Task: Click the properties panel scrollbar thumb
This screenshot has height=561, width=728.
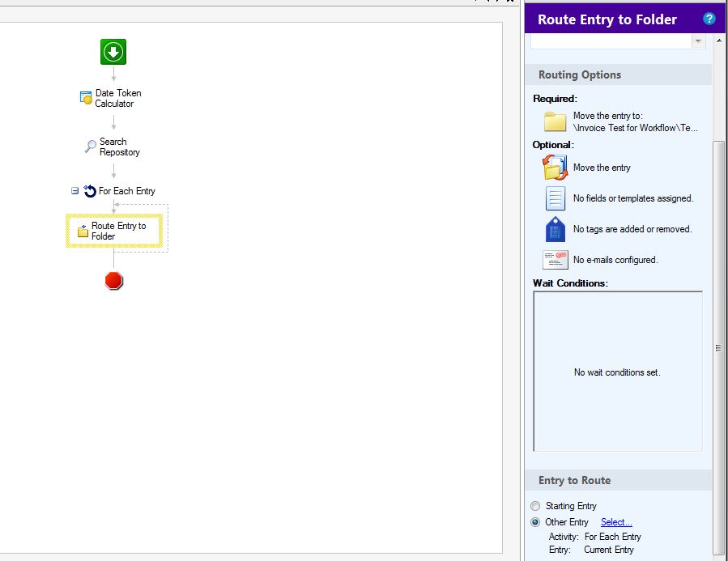Action: point(718,347)
